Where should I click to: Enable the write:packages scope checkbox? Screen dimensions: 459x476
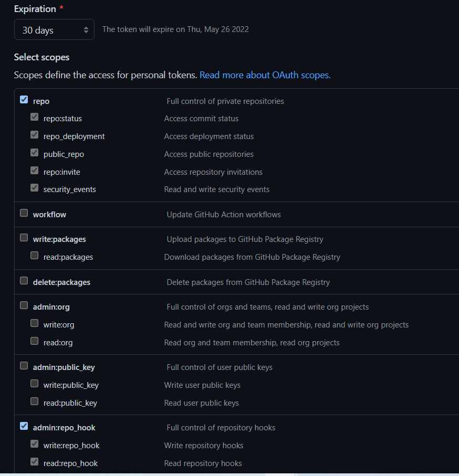24,238
